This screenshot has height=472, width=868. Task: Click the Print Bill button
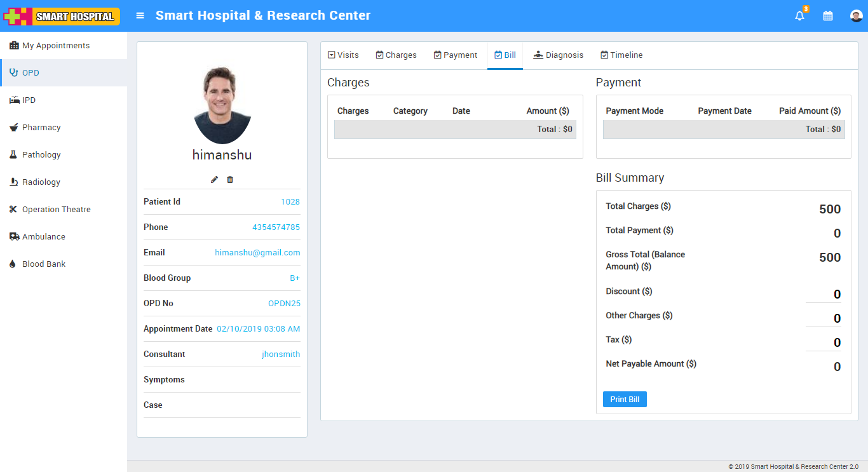pyautogui.click(x=625, y=400)
